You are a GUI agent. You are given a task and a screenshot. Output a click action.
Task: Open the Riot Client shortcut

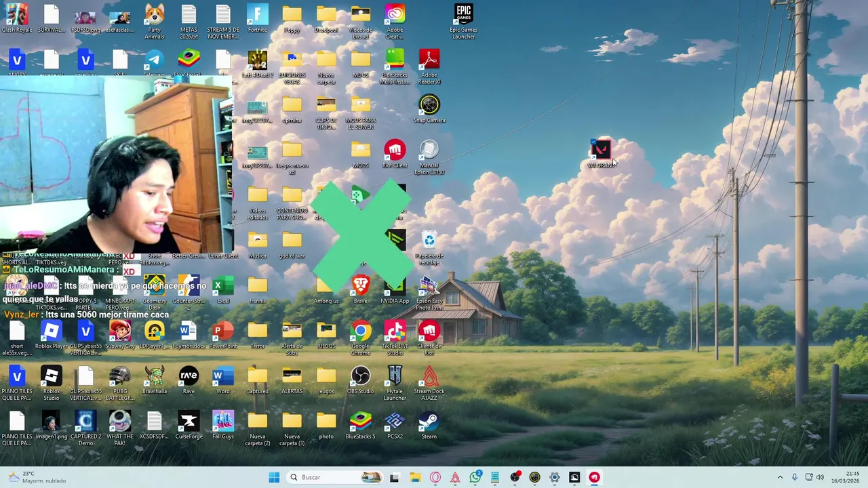pos(395,154)
